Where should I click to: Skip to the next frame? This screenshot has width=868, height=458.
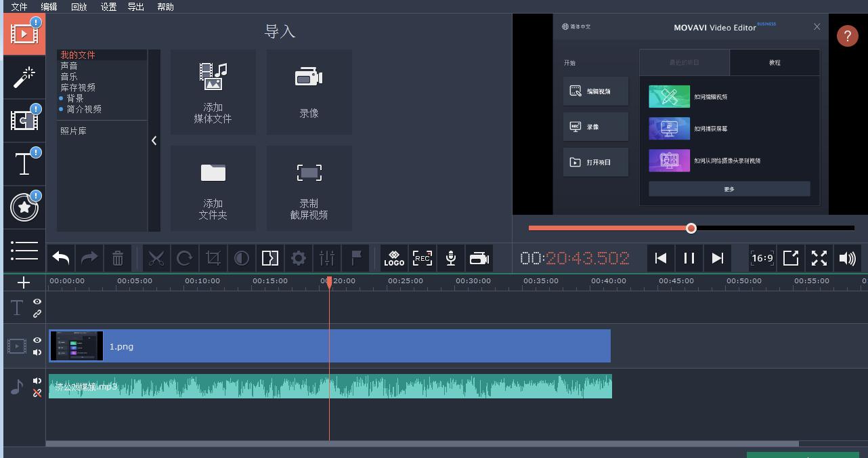pyautogui.click(x=718, y=258)
